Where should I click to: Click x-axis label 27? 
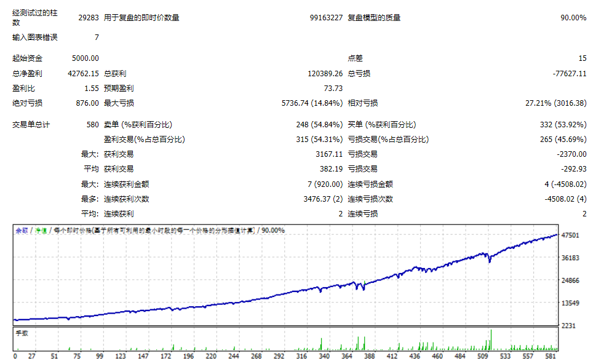point(31,356)
